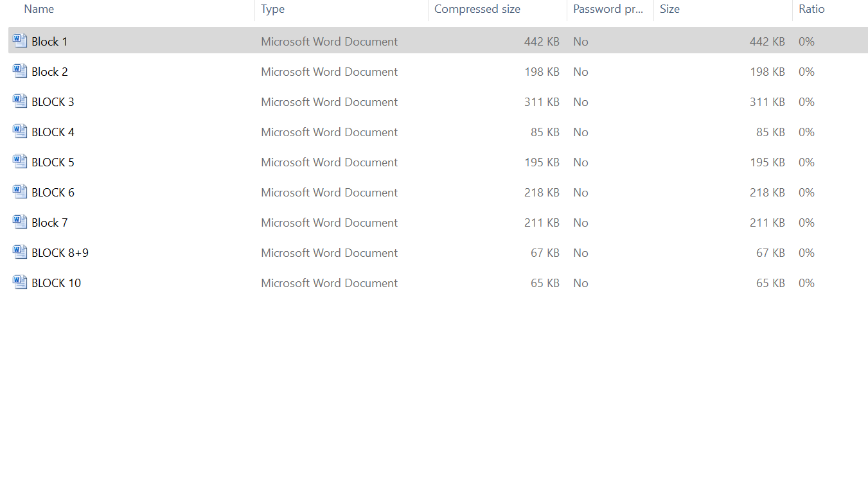This screenshot has height=481, width=868.
Task: Click the 218 KB compressed size value
Action: tap(542, 193)
